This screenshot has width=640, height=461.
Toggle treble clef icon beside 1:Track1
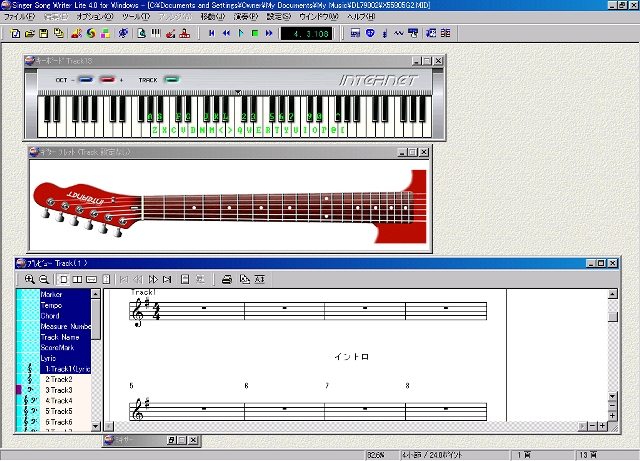coord(29,369)
